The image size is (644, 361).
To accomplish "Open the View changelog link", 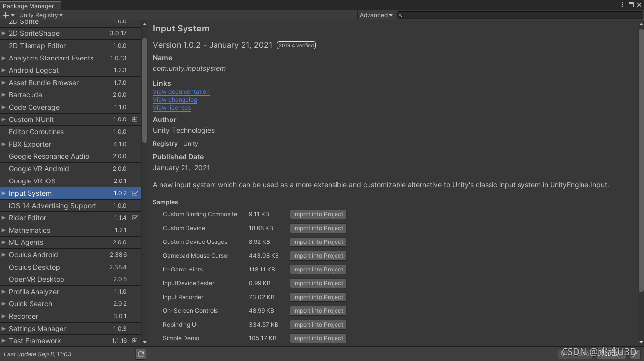I will tap(175, 100).
